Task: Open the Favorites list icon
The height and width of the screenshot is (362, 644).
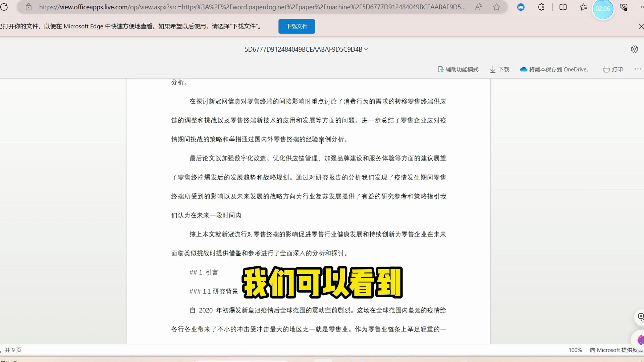Action: click(583, 7)
